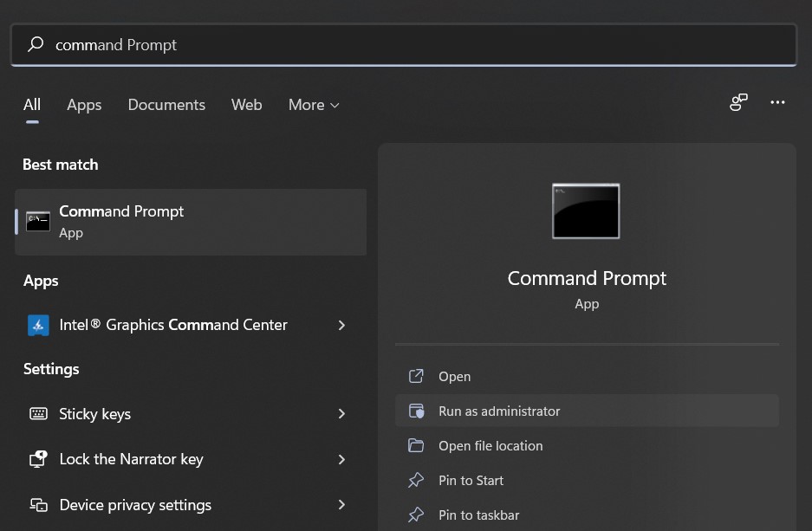The width and height of the screenshot is (812, 531).
Task: Select the Pin to taskbar label
Action: click(478, 515)
